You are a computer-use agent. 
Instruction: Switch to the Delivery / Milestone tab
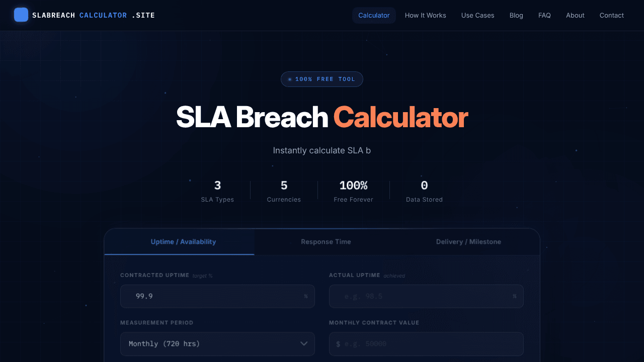tap(468, 242)
